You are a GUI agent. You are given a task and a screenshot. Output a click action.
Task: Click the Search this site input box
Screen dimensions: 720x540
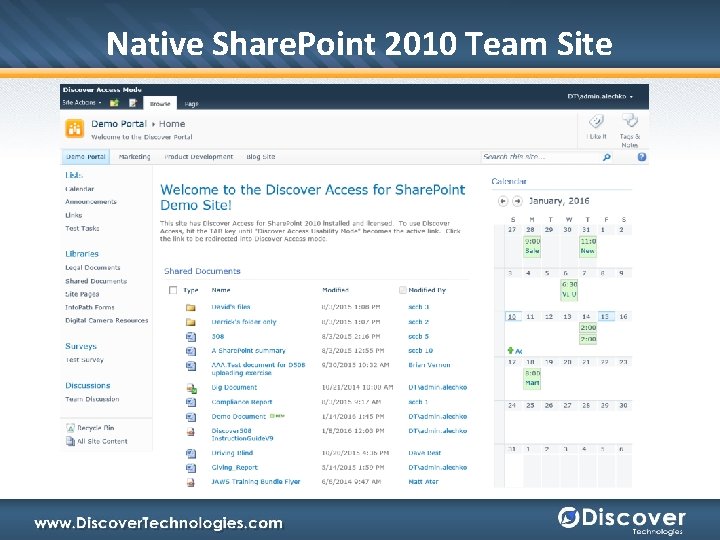pyautogui.click(x=540, y=157)
